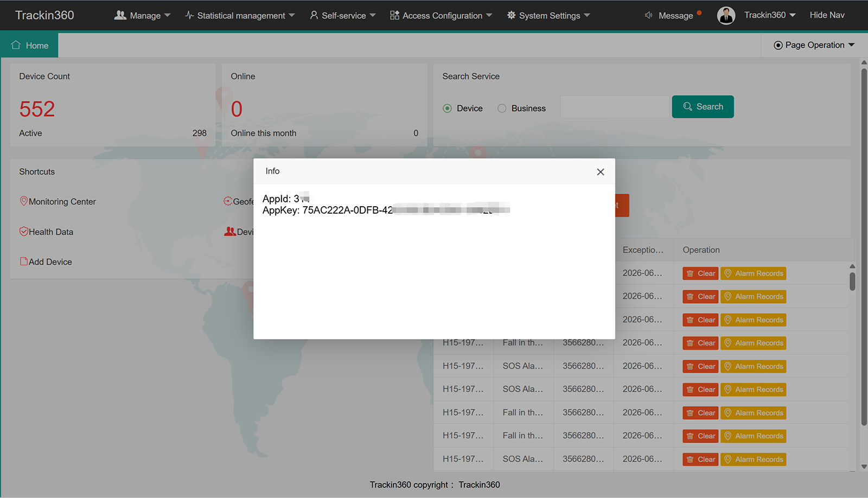Select the Business radio button

502,108
